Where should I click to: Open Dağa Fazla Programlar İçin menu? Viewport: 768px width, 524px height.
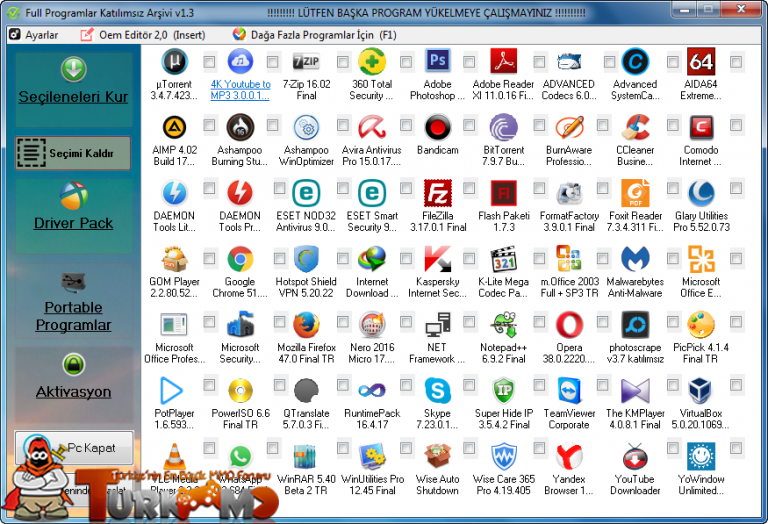coord(314,35)
